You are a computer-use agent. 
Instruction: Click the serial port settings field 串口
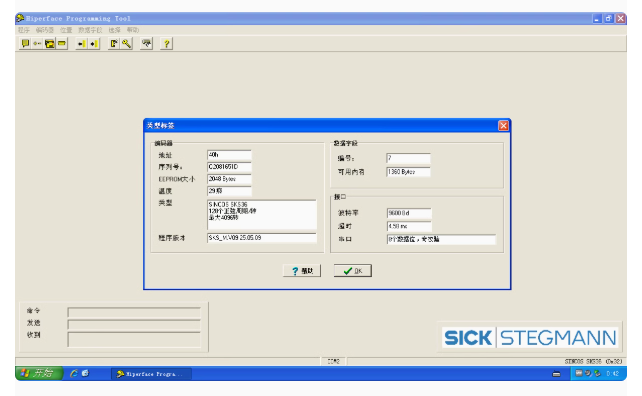(441, 239)
